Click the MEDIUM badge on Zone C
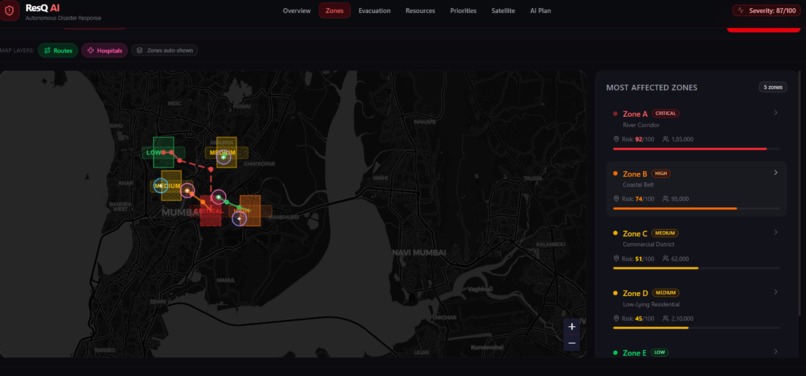The width and height of the screenshot is (806, 376). point(665,233)
